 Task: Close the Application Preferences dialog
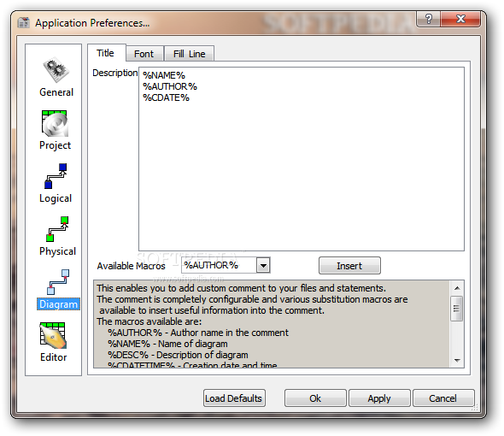click(460, 19)
